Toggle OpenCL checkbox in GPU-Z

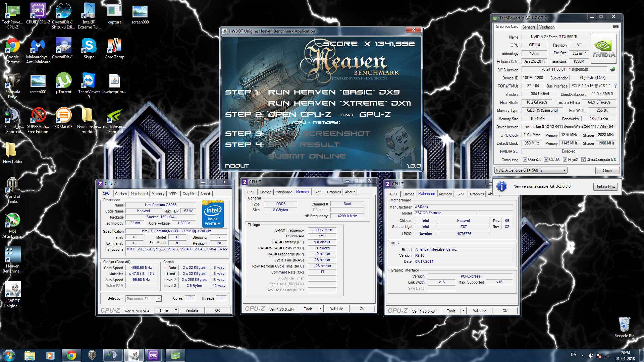(x=525, y=160)
